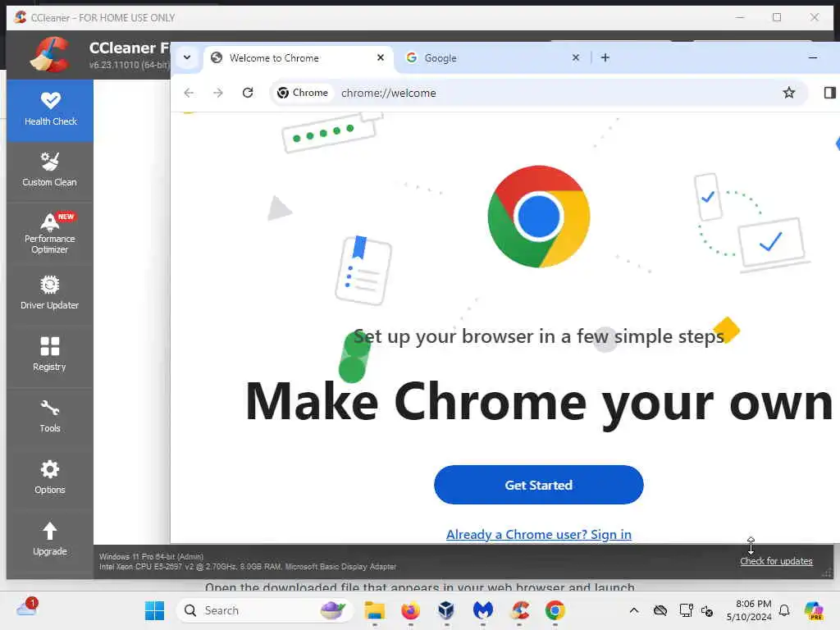
Task: Open Chrome from the taskbar
Action: (x=555, y=610)
